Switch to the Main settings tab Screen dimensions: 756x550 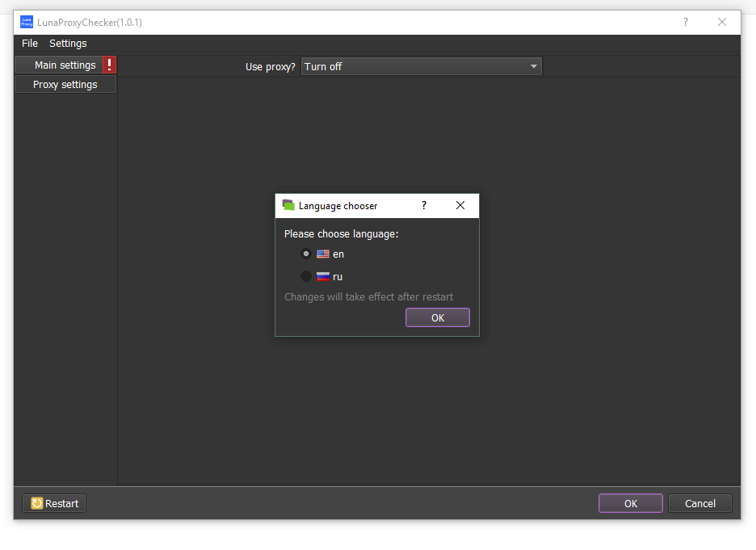(65, 65)
